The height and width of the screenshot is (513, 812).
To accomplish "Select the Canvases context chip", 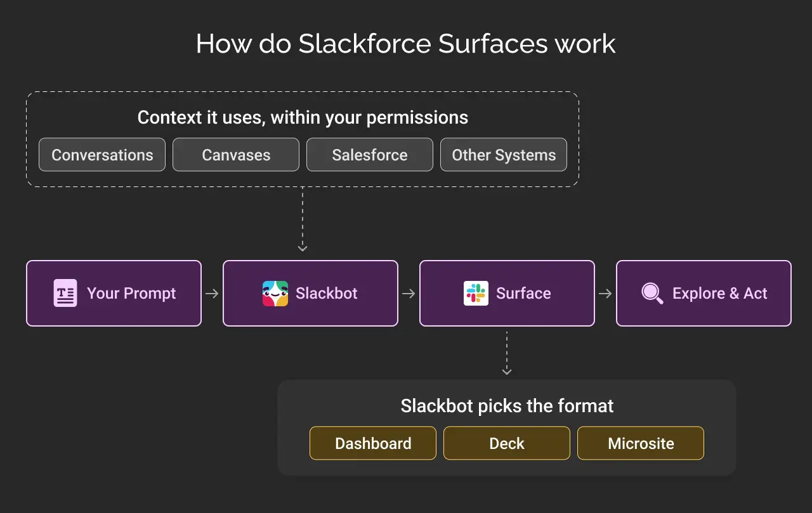I will (x=236, y=155).
